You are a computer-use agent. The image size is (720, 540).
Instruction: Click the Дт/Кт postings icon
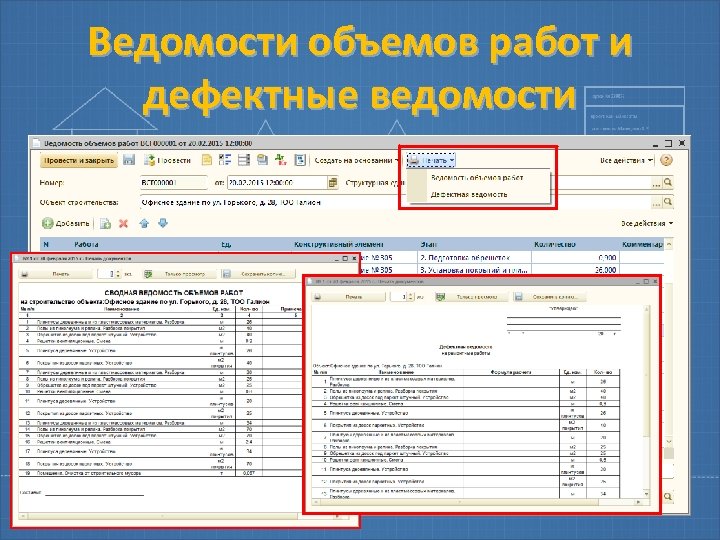281,160
